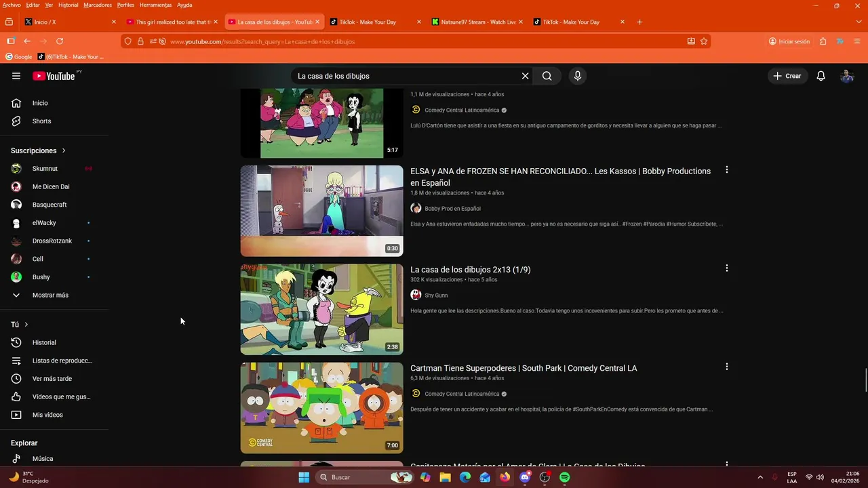Open YouTube notifications bell

[x=821, y=76]
